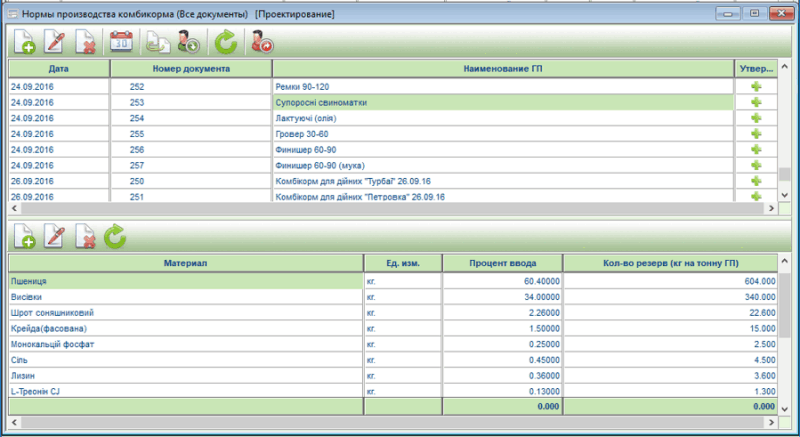Screen dimensions: 800x437
Task: Edit document with top toolbar pencil icon
Action: coord(55,42)
